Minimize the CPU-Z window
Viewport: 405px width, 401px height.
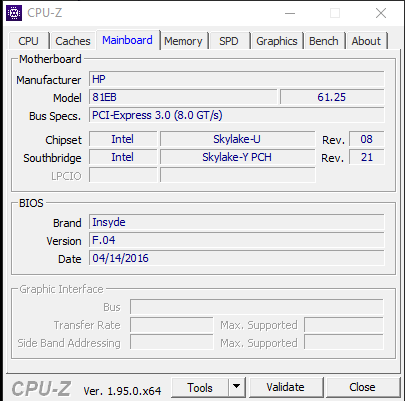[x=290, y=13]
